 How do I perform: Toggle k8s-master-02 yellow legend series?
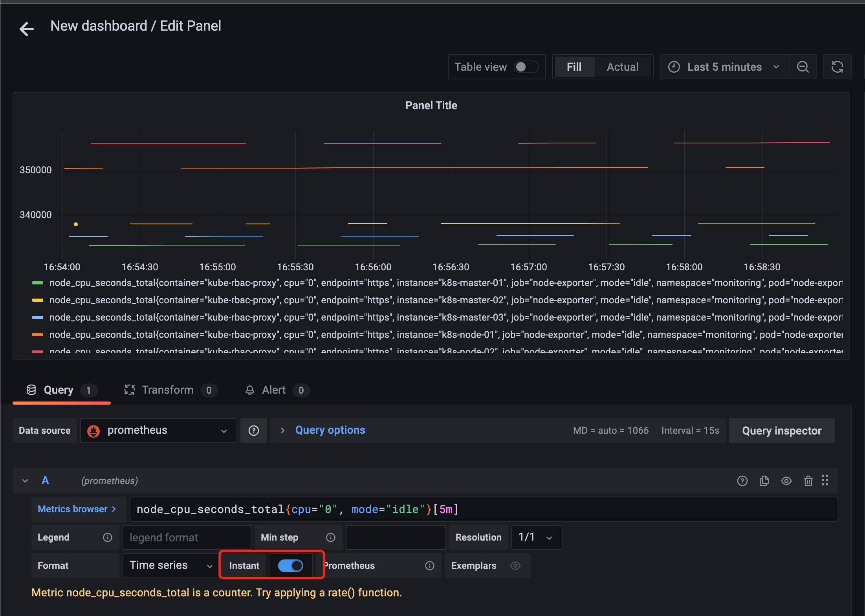pos(38,300)
